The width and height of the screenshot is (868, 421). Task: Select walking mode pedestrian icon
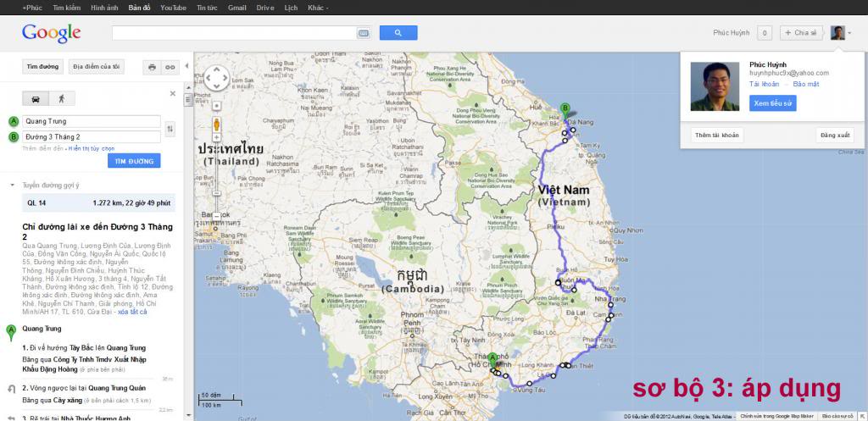pyautogui.click(x=61, y=98)
